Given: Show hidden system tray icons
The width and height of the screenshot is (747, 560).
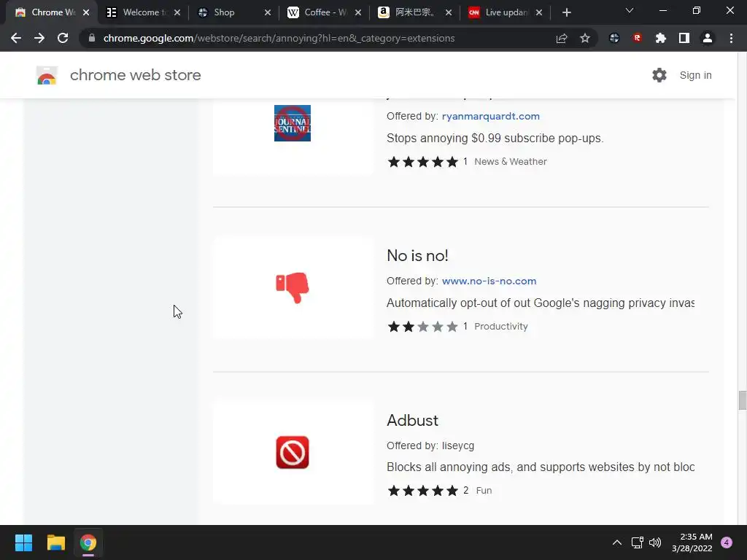Looking at the screenshot, I should pyautogui.click(x=616, y=542).
